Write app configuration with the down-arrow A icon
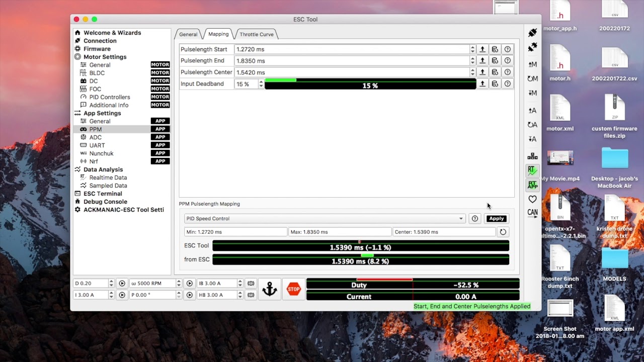This screenshot has height=362, width=644. coord(532,139)
